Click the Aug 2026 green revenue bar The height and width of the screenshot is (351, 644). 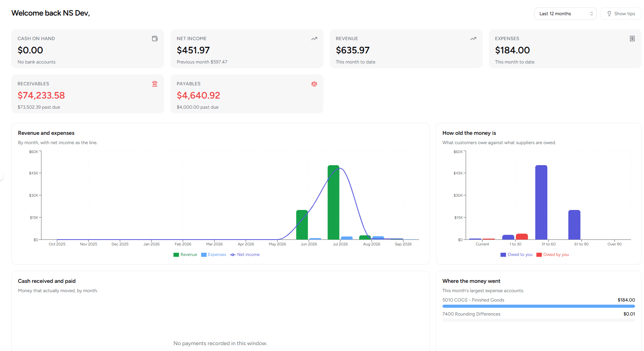pos(365,238)
